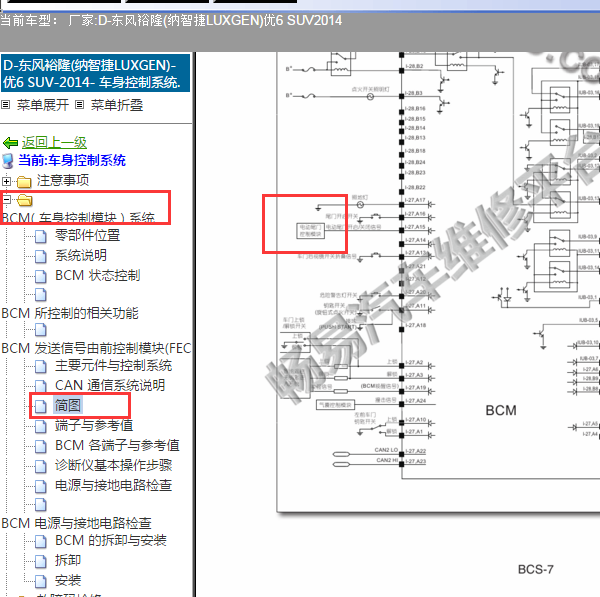The height and width of the screenshot is (597, 600).
Task: Select 电源与接地电路检查 tree entry
Action: pyautogui.click(x=113, y=485)
